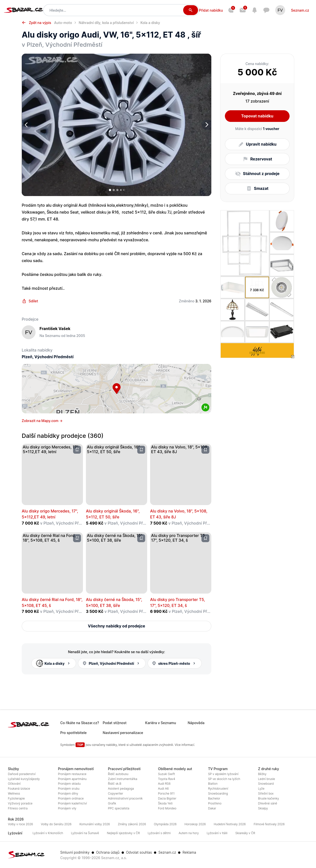Viewport: 316px width, 868px height.
Task: Expand the Kola a disky category chip
Action: coord(54,663)
